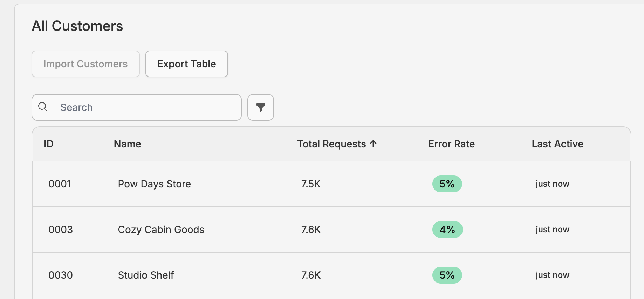This screenshot has width=644, height=299.
Task: Click the 5% error badge for Pow Days Store
Action: 447,184
